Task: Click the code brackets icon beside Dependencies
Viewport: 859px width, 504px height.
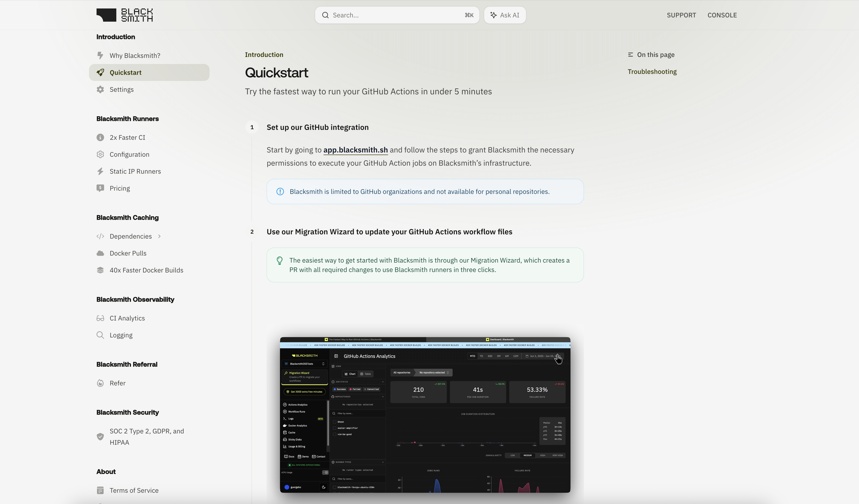Action: click(100, 236)
